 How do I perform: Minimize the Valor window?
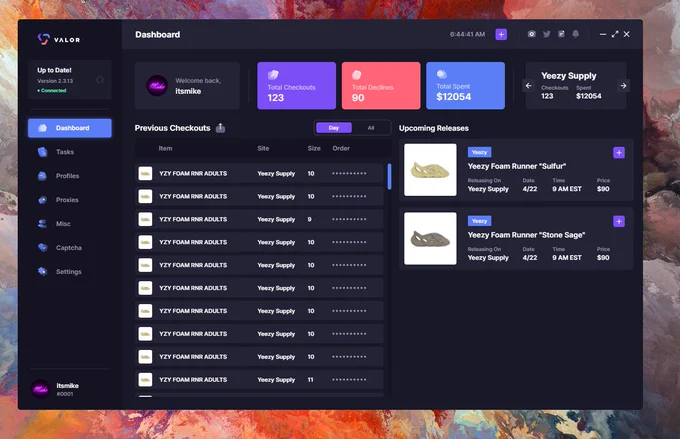[x=603, y=34]
